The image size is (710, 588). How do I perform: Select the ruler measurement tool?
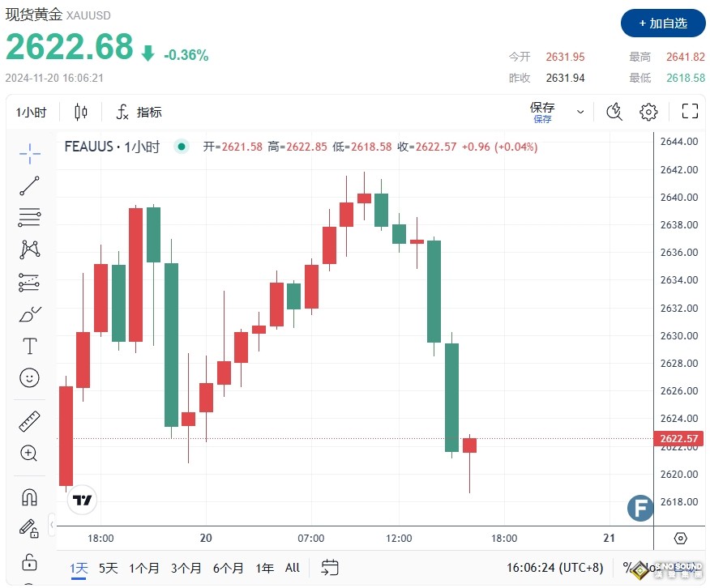coord(29,420)
